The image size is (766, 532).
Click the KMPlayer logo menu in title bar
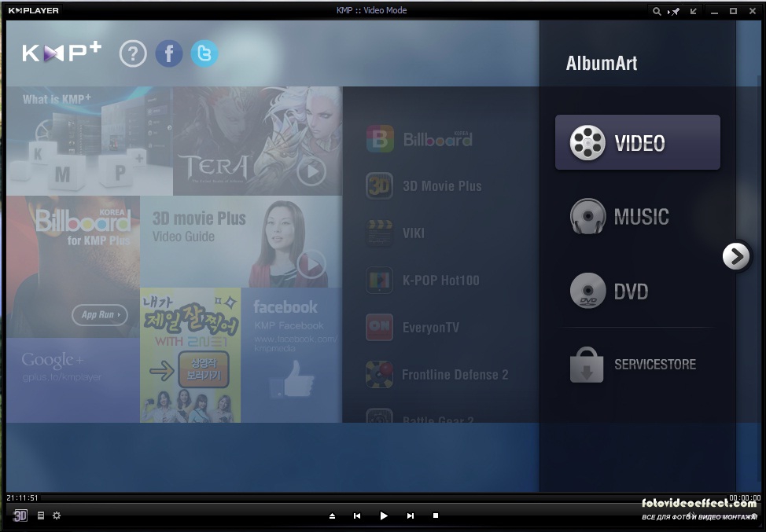point(33,10)
